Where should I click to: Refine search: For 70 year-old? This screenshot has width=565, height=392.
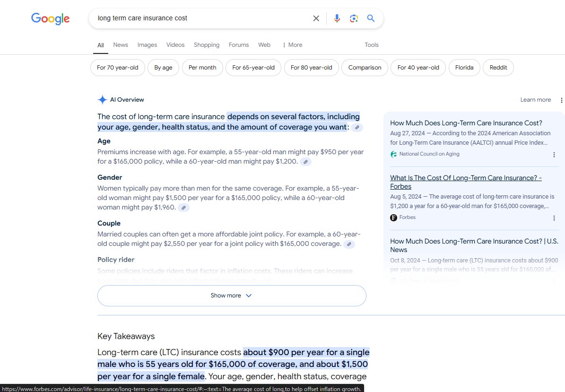117,68
